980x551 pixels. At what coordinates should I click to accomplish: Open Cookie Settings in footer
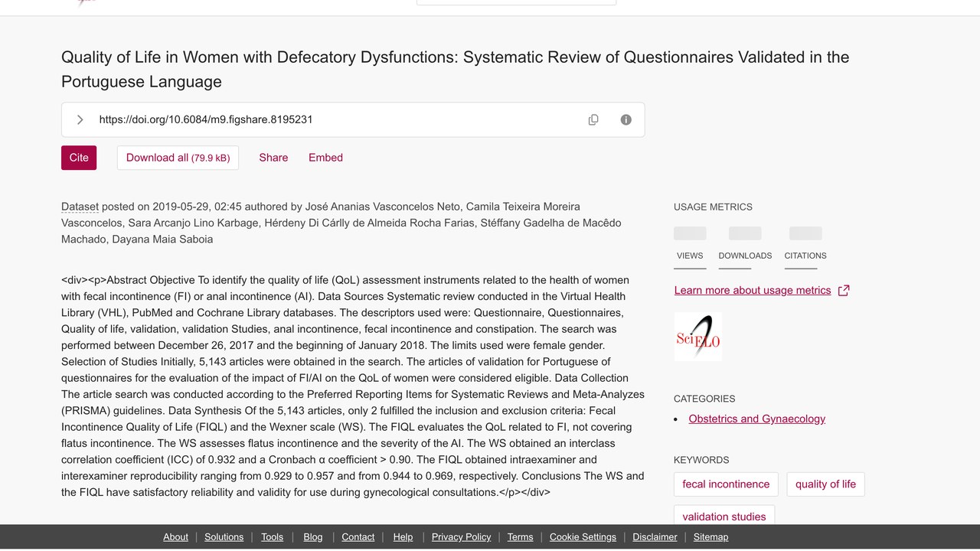click(x=583, y=537)
